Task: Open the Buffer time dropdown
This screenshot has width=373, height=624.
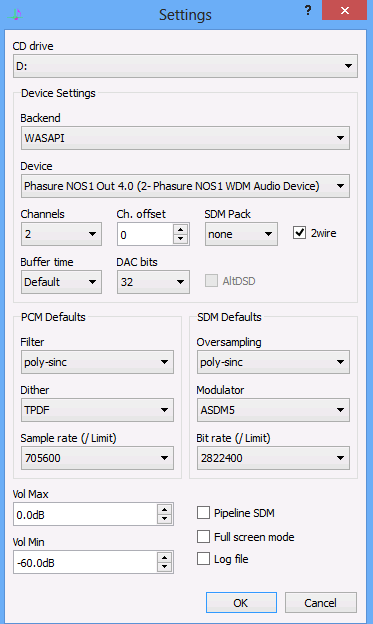Action: pos(61,282)
